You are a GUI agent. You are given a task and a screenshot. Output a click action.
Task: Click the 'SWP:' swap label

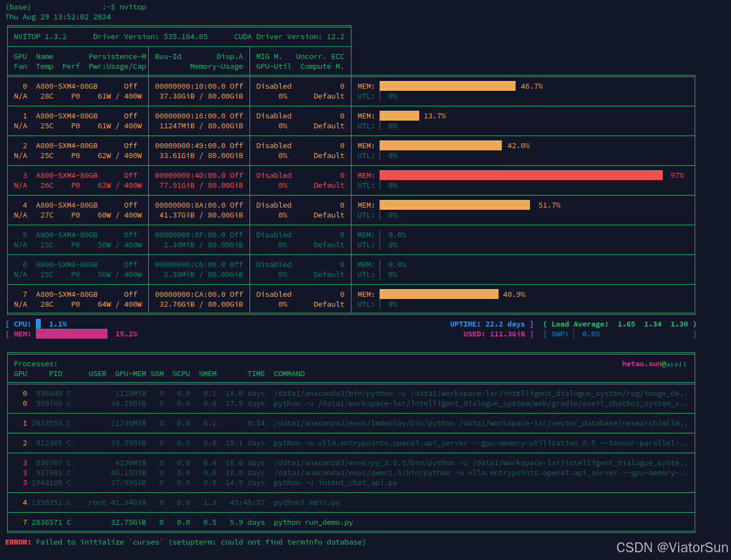560,334
